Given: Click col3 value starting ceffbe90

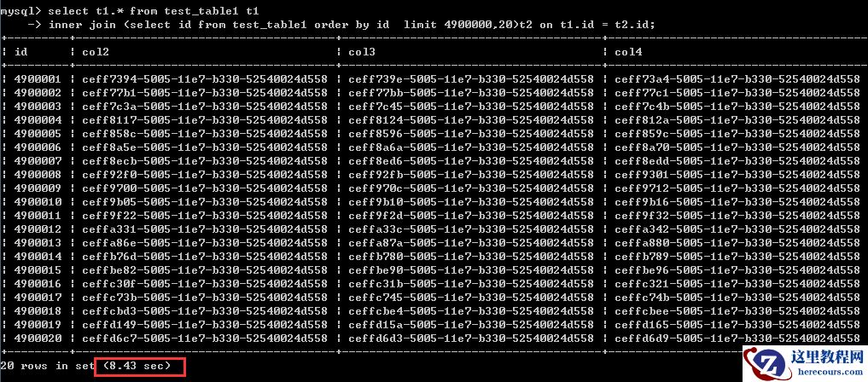Looking at the screenshot, I should (x=471, y=269).
